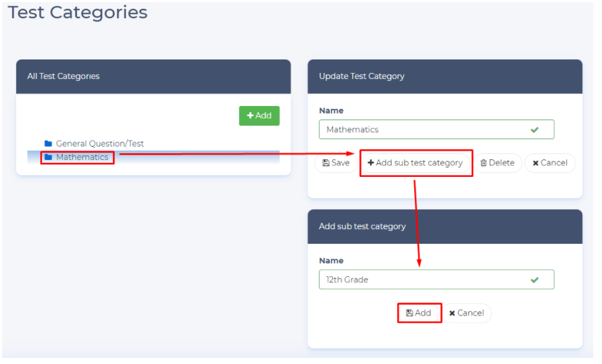Click the Test Categories page title
The width and height of the screenshot is (602, 364).
[78, 12]
